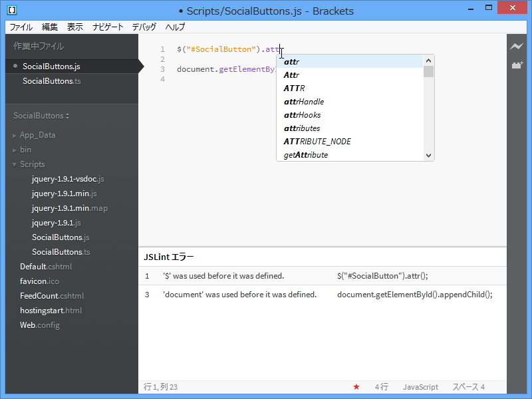532x399 pixels.
Task: Open the 編集 menu
Action: point(49,27)
